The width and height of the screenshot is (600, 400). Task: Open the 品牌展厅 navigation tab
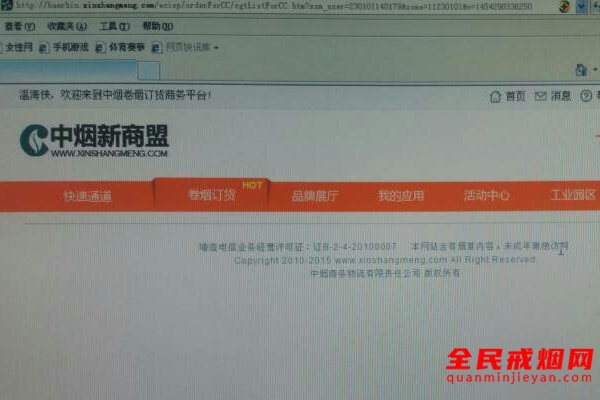(x=315, y=196)
